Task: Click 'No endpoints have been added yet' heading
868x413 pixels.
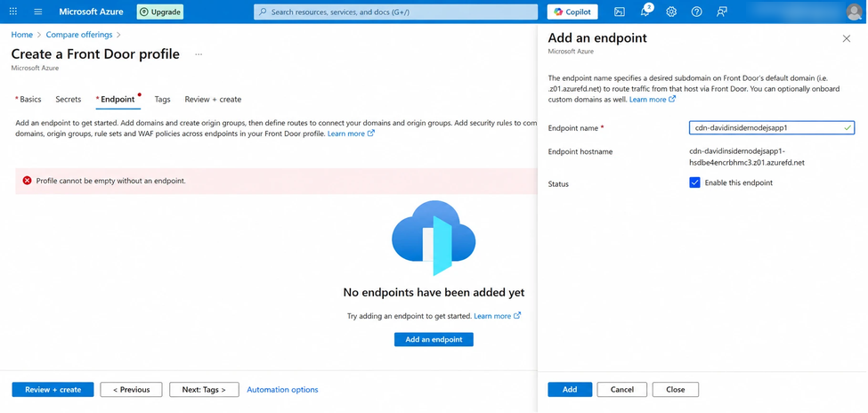Action: coord(434,292)
